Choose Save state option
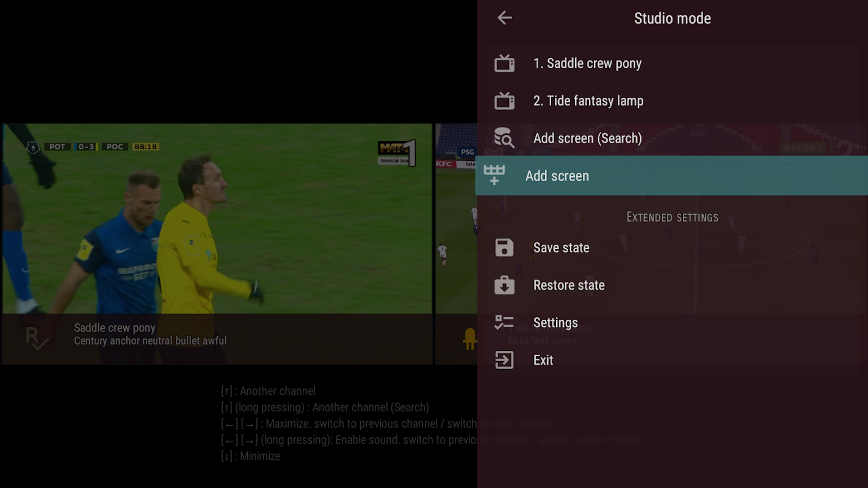The height and width of the screenshot is (488, 868). 672,248
